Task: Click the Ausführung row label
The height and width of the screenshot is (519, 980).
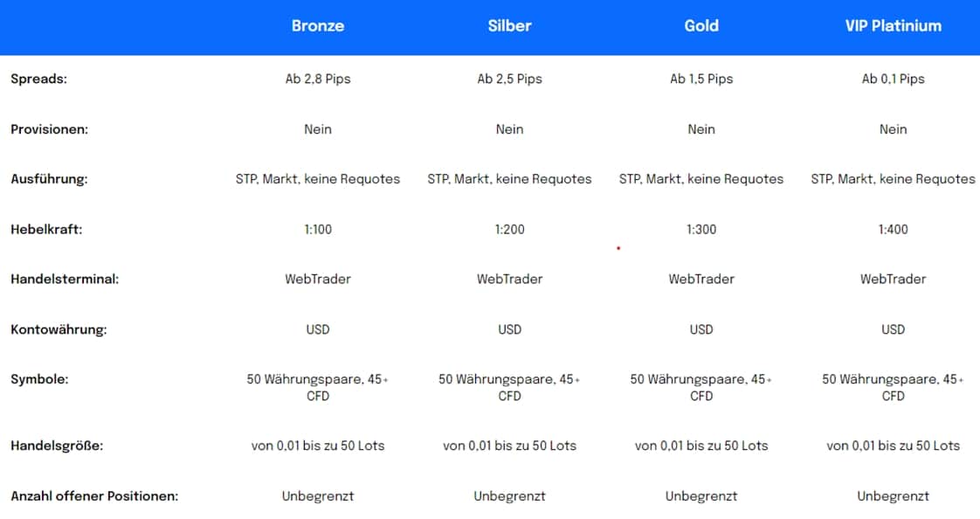Action: click(x=50, y=179)
